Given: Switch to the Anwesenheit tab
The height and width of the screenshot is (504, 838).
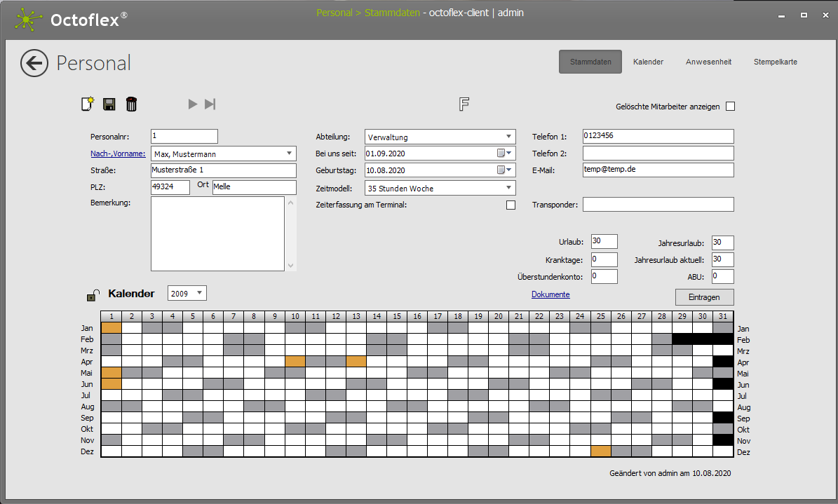Looking at the screenshot, I should tap(708, 62).
